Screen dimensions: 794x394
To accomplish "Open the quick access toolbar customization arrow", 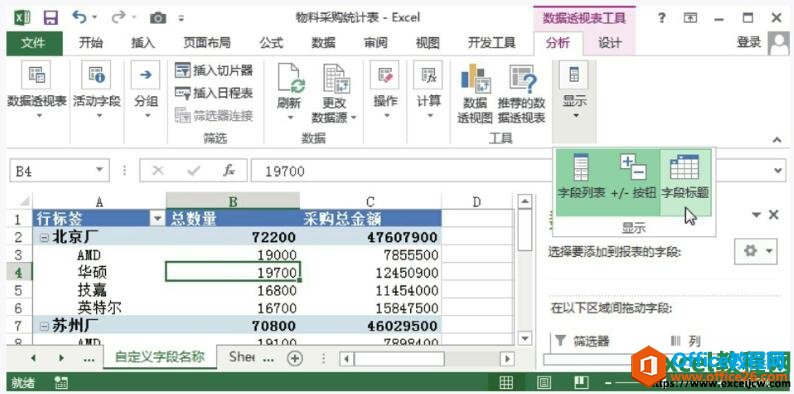I will click(181, 18).
